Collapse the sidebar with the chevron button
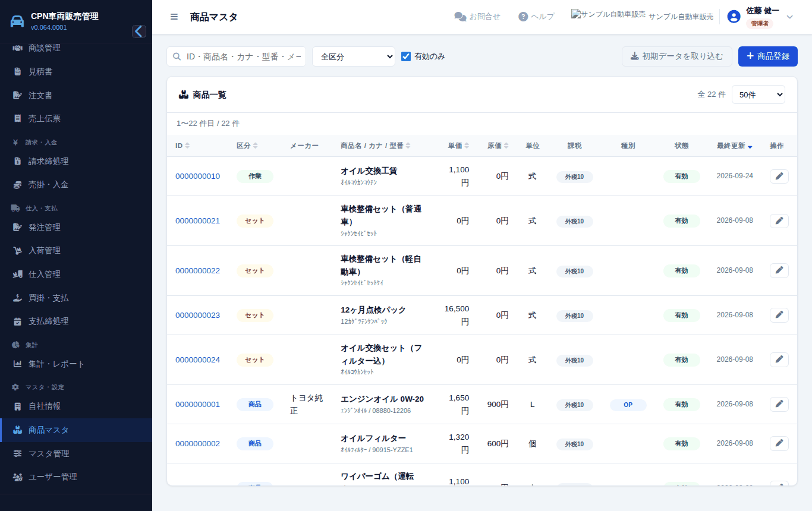 click(139, 31)
